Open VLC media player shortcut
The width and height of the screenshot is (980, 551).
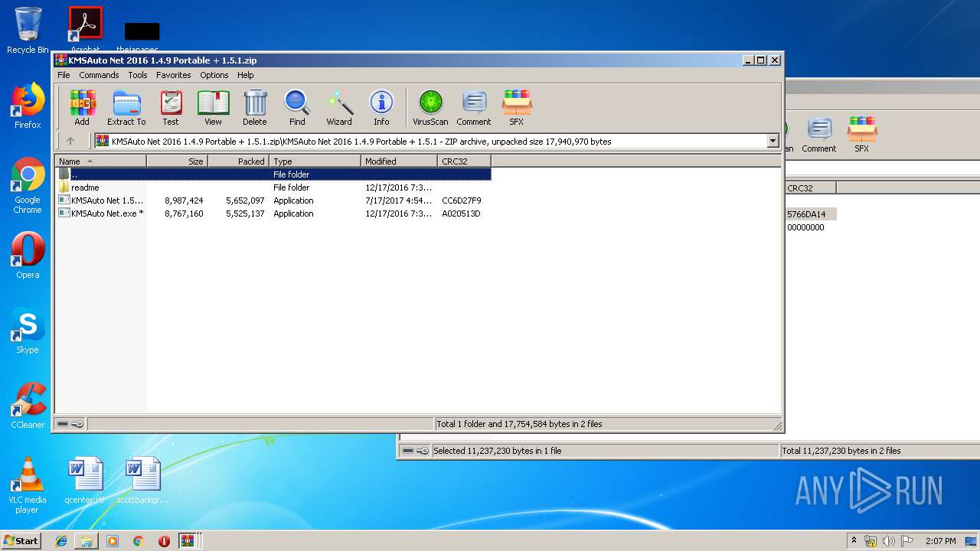point(28,486)
